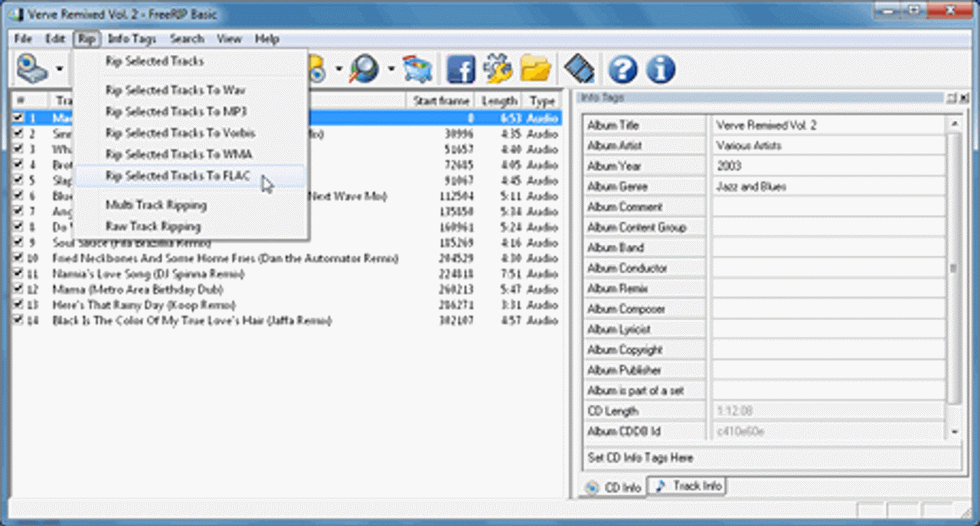Viewport: 980px width, 526px height.
Task: Uncheck track 1 checkbox
Action: pyautogui.click(x=19, y=118)
